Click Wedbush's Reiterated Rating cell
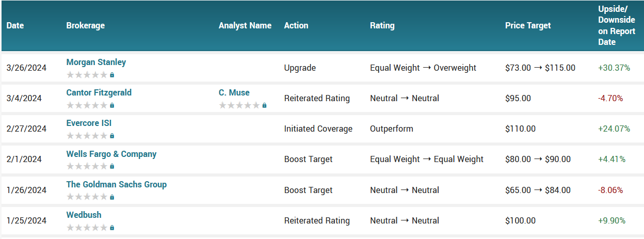 (x=317, y=220)
